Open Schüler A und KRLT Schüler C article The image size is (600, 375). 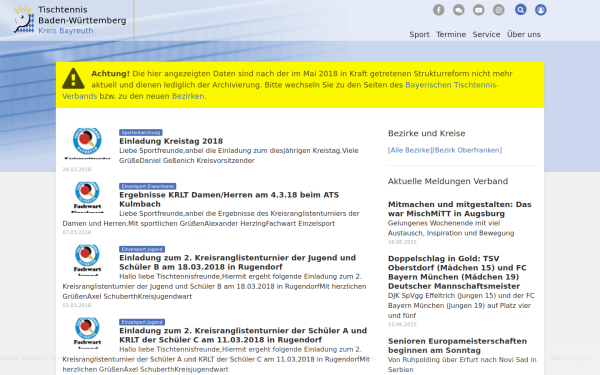(243, 335)
